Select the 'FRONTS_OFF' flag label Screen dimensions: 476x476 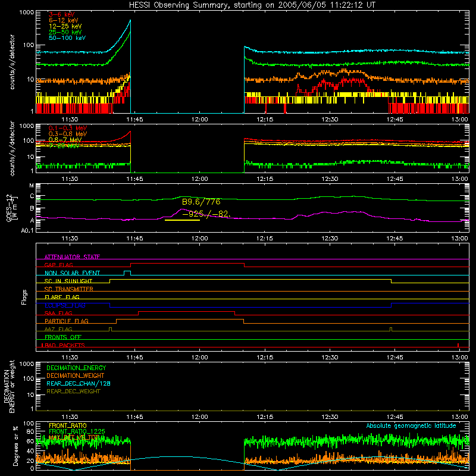pos(63,337)
